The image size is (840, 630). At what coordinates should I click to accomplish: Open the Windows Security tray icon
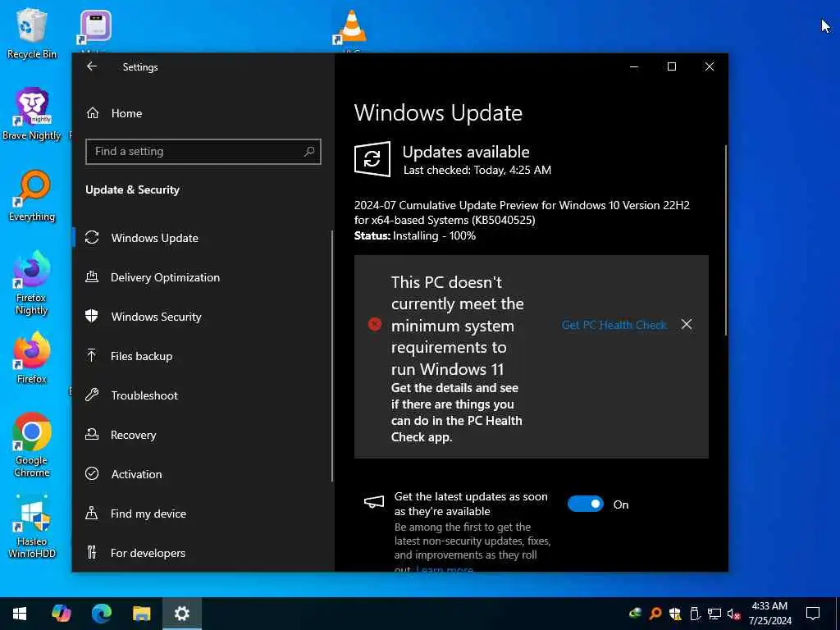675,614
